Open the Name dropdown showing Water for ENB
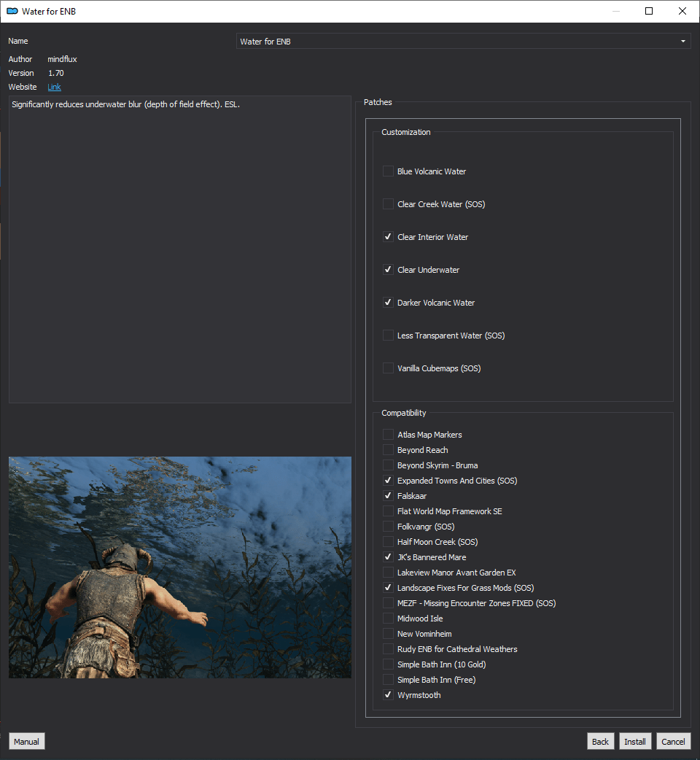The width and height of the screenshot is (700, 760). (x=463, y=41)
